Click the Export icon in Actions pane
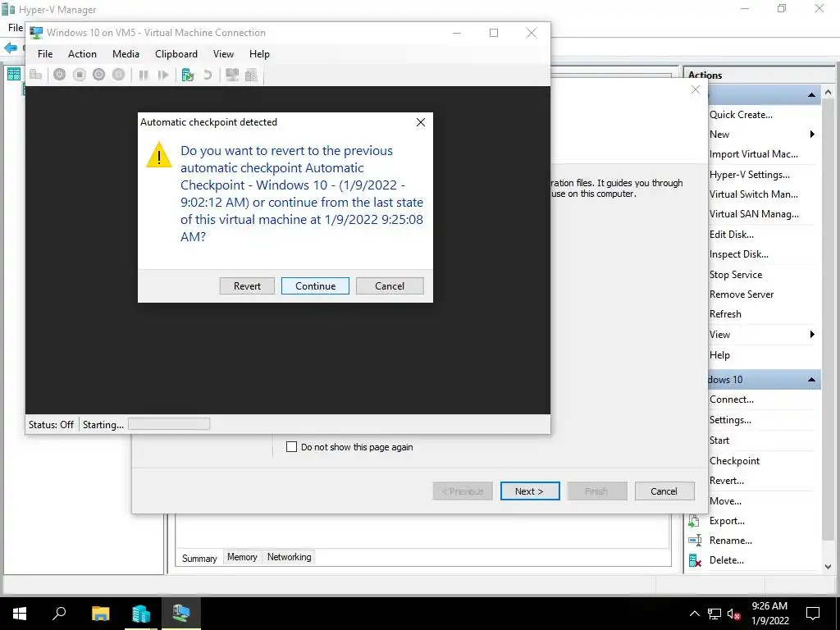This screenshot has width=840, height=630. coord(694,521)
